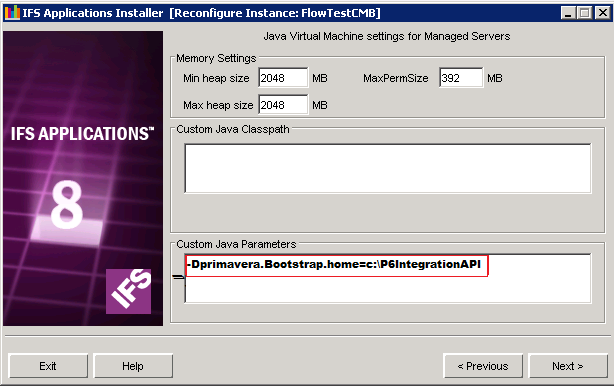Click inside the Custom Java Classpath box
The height and width of the screenshot is (390, 614).
[388, 168]
